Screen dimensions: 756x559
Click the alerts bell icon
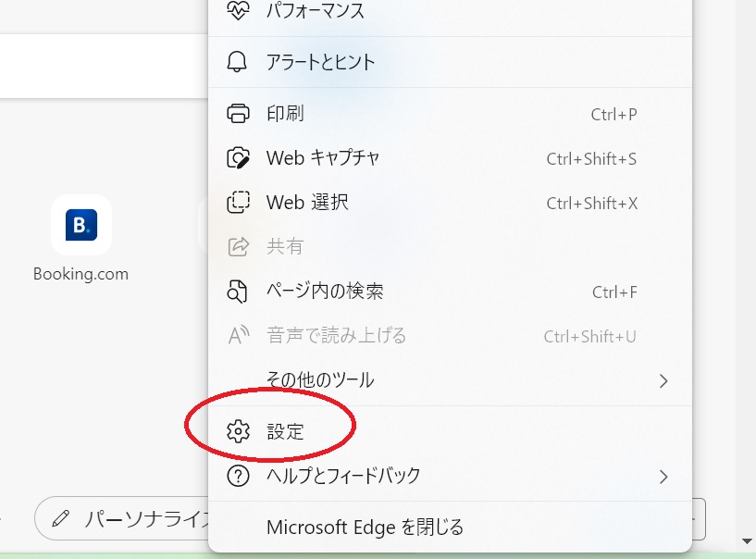click(238, 61)
